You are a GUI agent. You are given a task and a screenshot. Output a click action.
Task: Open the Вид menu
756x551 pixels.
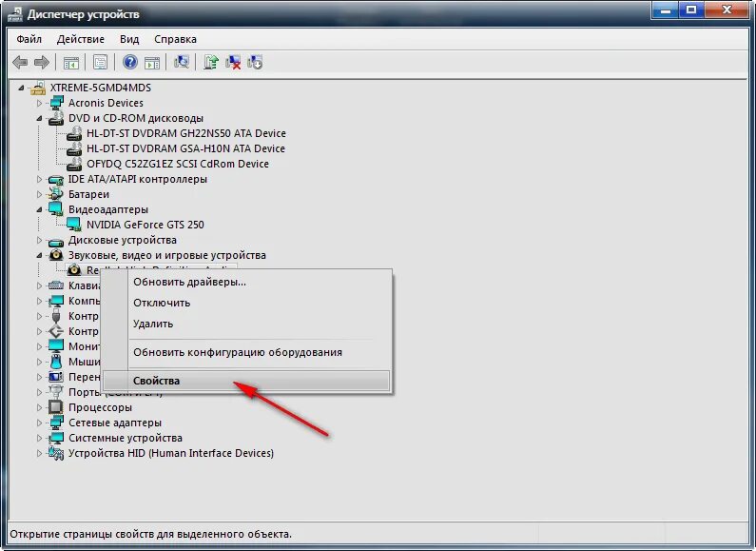click(x=129, y=39)
